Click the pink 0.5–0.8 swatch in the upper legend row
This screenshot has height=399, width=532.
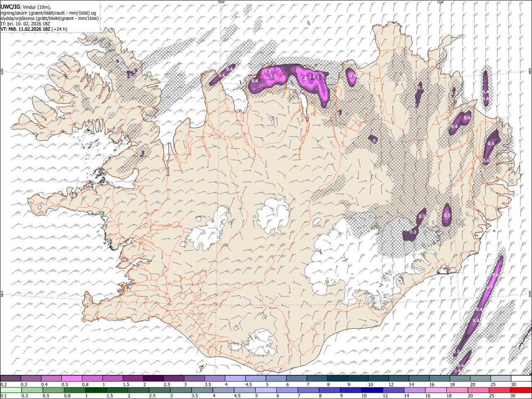pos(71,378)
